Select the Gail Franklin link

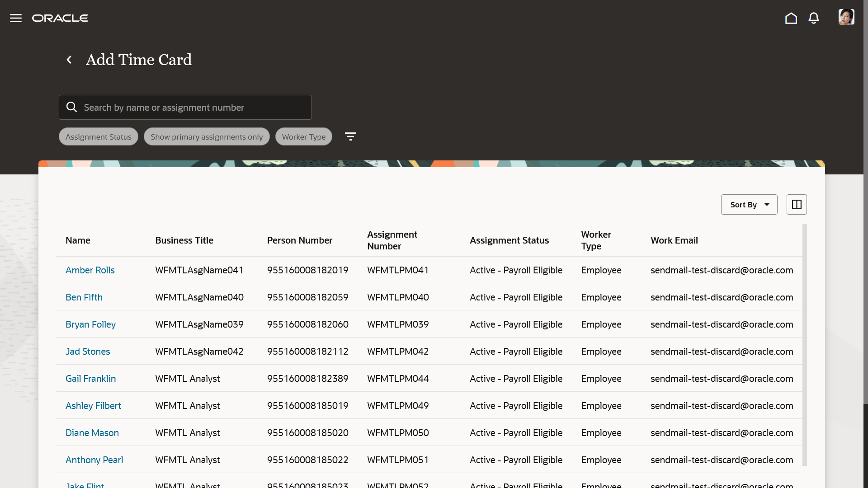(90, 379)
